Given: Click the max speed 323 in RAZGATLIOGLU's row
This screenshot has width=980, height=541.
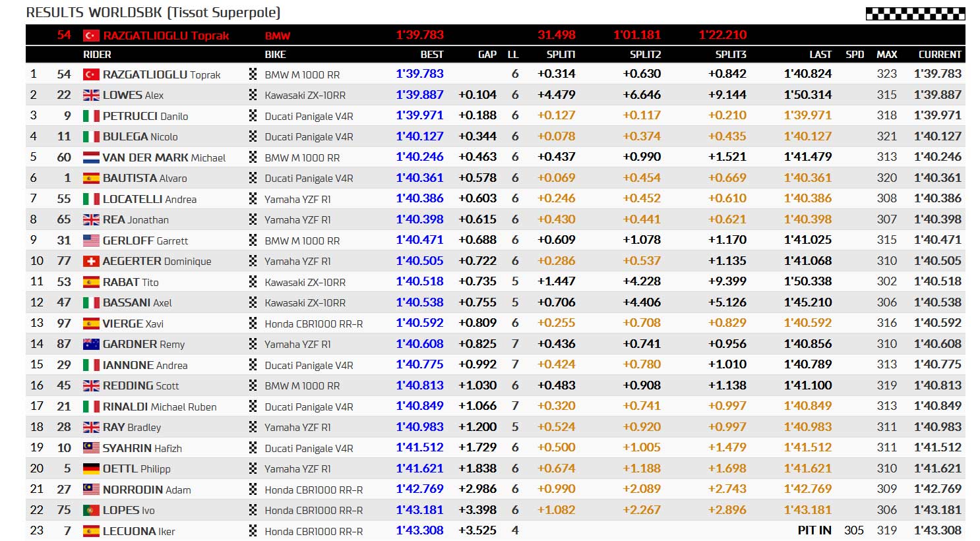Looking at the screenshot, I should coord(886,74).
